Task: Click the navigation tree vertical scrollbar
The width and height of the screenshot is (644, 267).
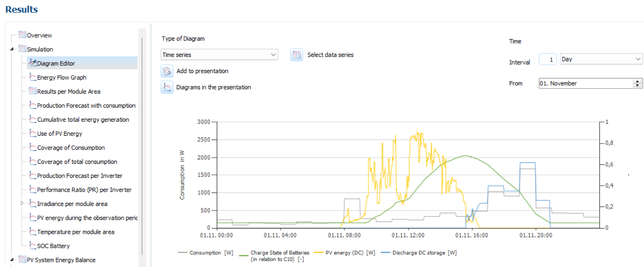Action: 142,144
